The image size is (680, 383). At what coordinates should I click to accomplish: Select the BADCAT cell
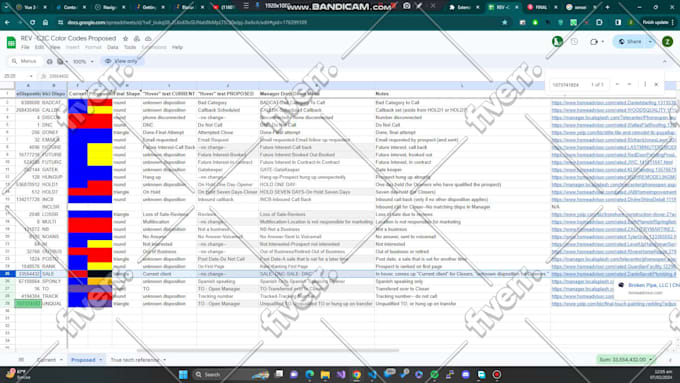54,103
